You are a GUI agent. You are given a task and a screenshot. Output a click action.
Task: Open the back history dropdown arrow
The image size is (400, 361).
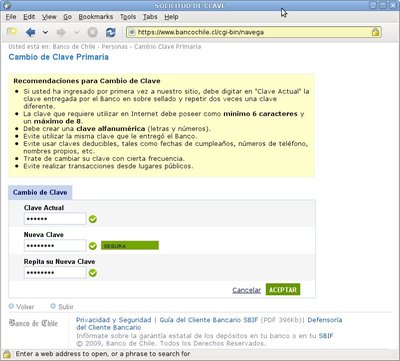(45, 32)
